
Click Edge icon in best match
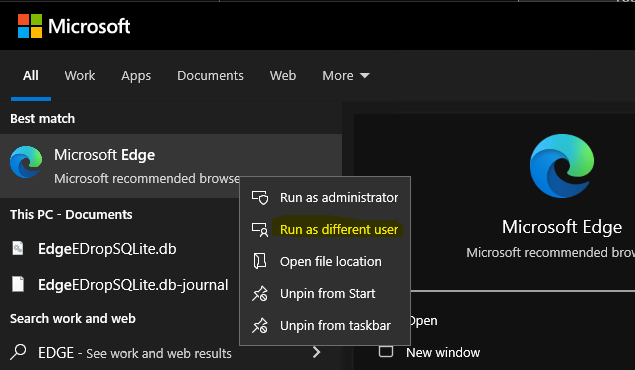(x=26, y=162)
